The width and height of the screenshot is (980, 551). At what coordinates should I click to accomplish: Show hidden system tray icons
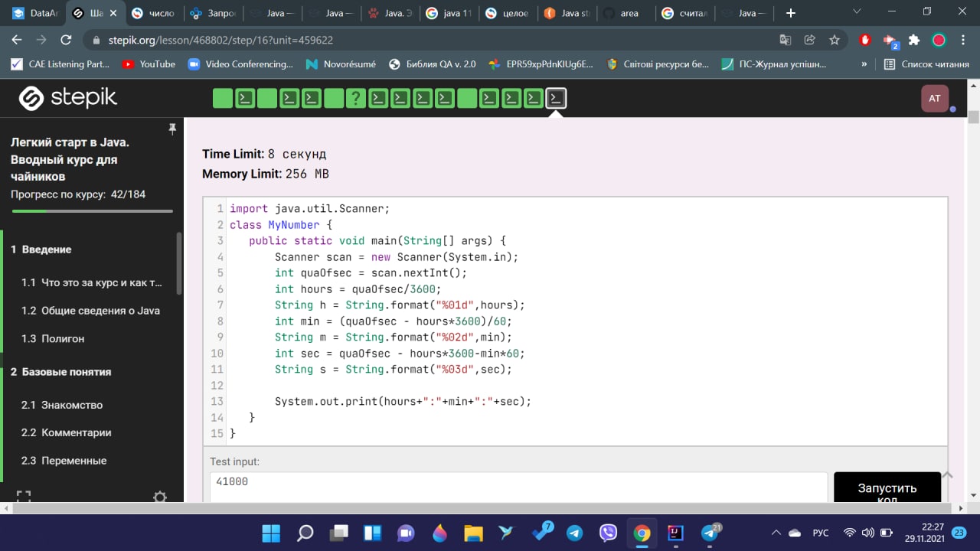tap(776, 533)
